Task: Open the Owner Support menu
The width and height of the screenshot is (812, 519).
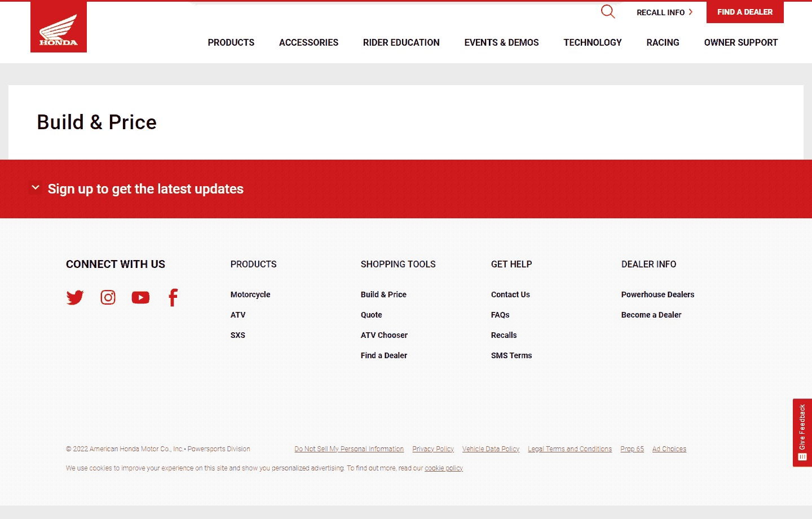Action: [x=740, y=43]
